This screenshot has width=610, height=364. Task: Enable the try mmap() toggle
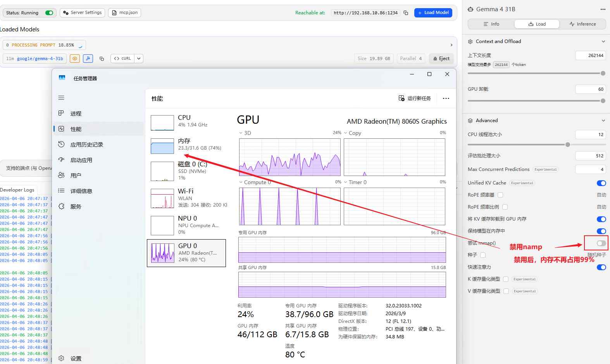[x=601, y=243]
